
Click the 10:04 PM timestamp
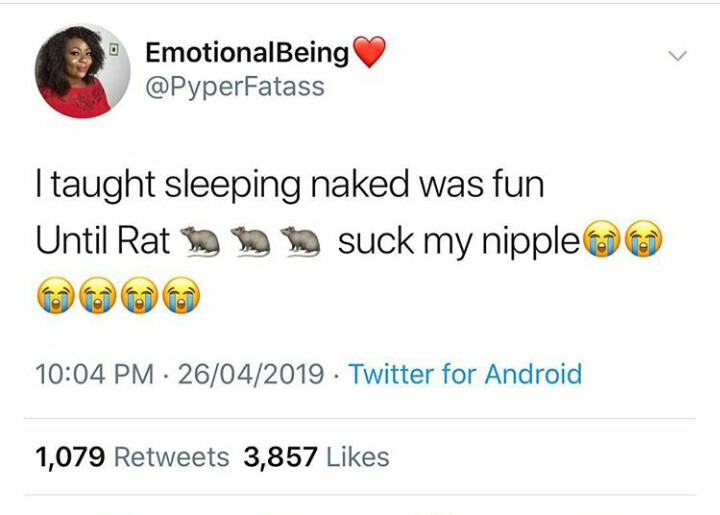click(94, 375)
